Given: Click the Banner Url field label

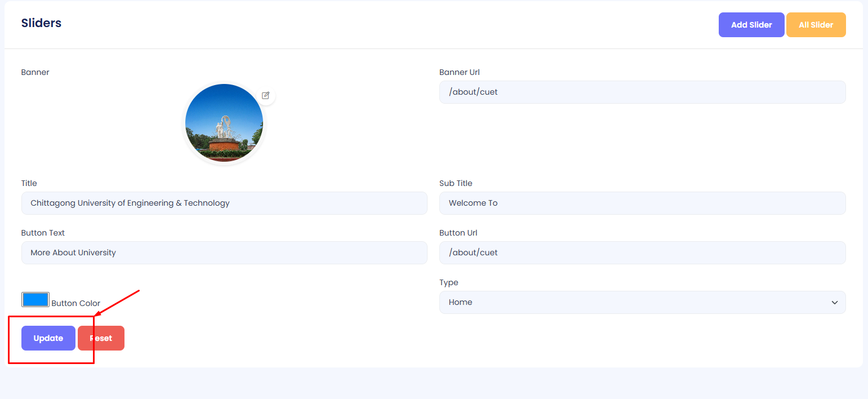Looking at the screenshot, I should click(459, 72).
